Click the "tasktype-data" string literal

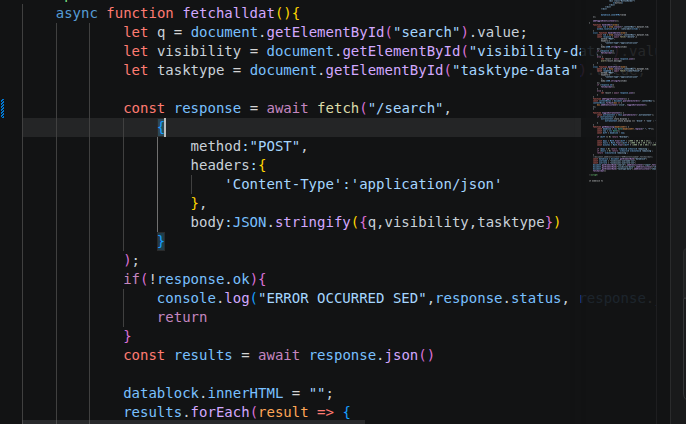coord(515,70)
